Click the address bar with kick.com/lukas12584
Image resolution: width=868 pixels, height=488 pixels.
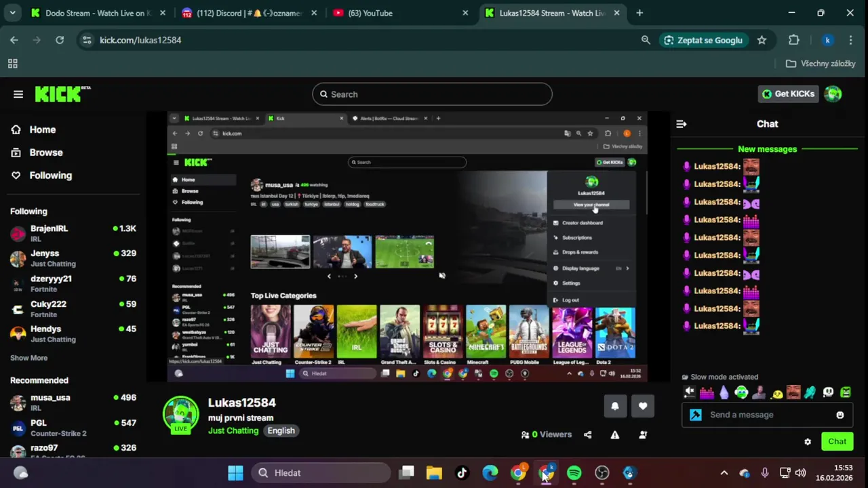coord(359,40)
